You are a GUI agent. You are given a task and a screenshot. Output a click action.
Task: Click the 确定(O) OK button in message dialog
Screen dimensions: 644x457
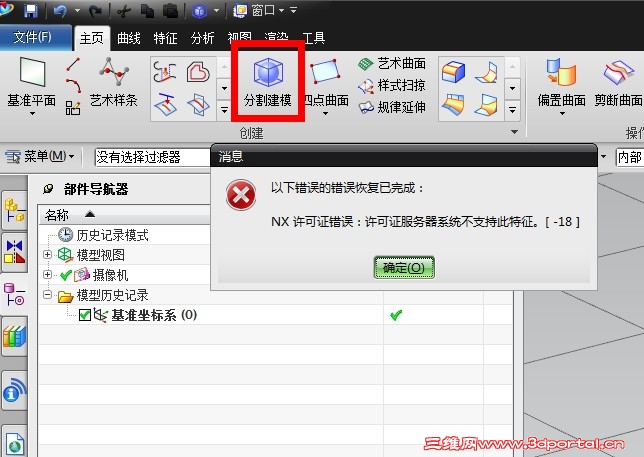click(404, 268)
